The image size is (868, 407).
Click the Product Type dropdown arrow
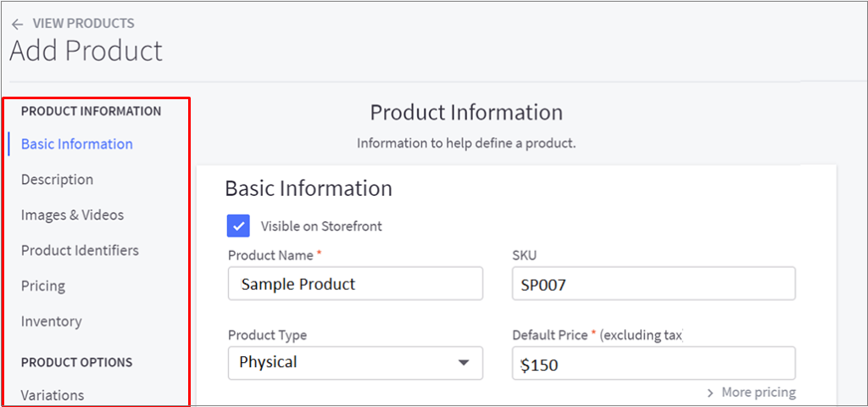click(463, 363)
